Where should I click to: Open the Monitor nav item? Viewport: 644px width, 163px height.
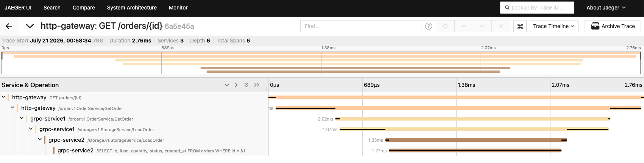[x=178, y=8]
